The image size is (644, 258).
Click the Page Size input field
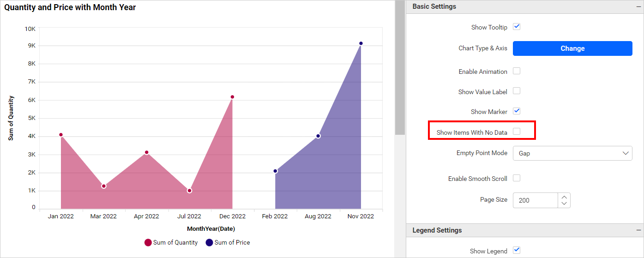(536, 200)
